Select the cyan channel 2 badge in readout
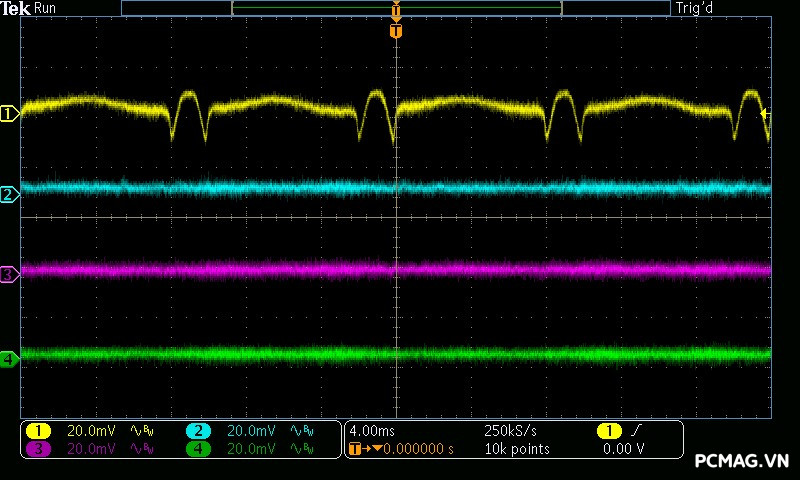Screen dimensions: 800x480 198,431
